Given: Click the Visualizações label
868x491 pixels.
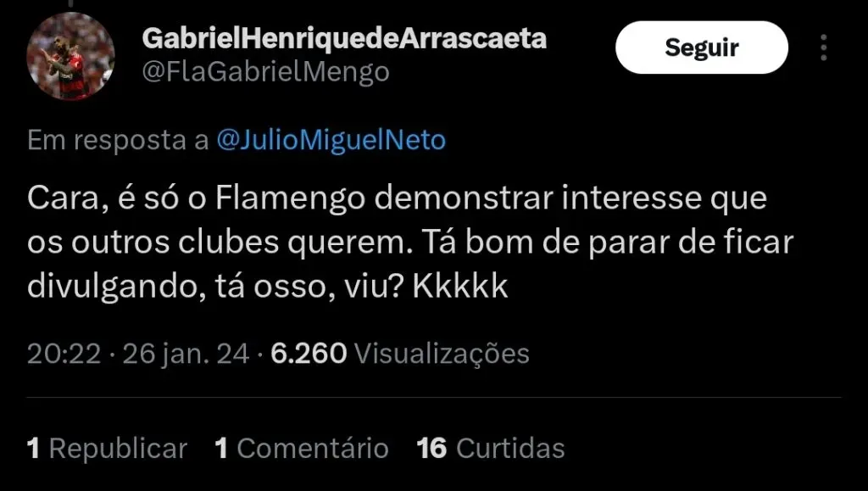Looking at the screenshot, I should [x=442, y=354].
